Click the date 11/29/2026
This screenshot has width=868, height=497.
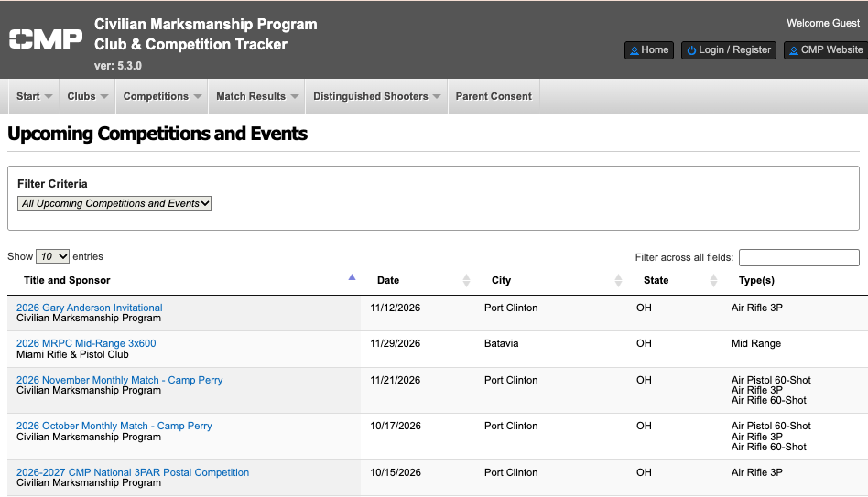396,343
